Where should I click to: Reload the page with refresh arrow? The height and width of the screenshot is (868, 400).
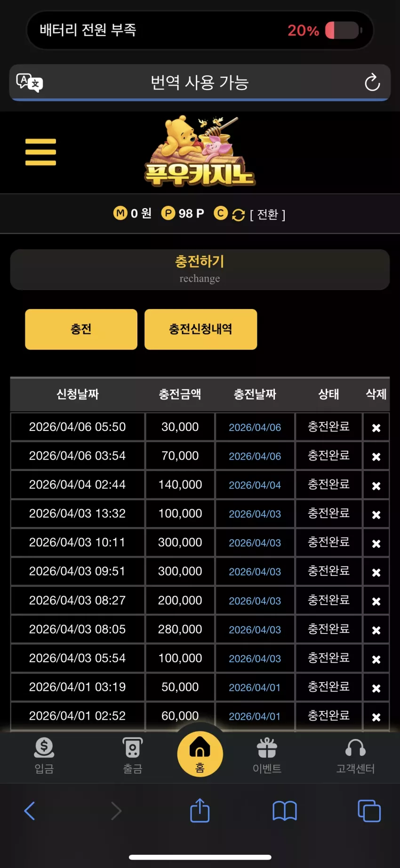[x=372, y=82]
